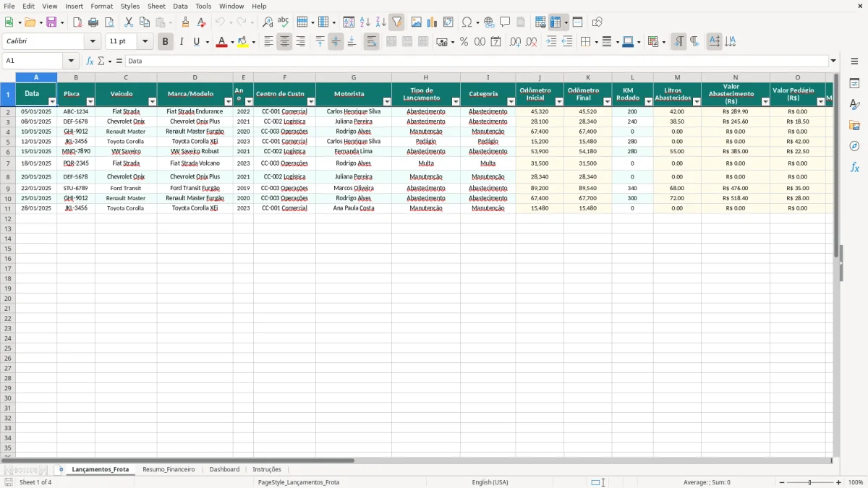Viewport: 868px width, 488px height.
Task: Toggle Freeze Rows and Columns
Action: pos(556,22)
